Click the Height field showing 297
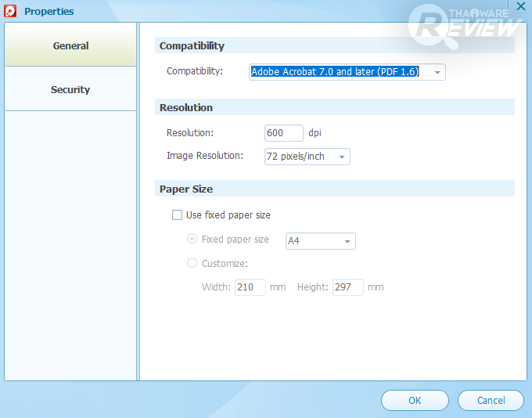Image resolution: width=532 pixels, height=418 pixels. pos(348,287)
